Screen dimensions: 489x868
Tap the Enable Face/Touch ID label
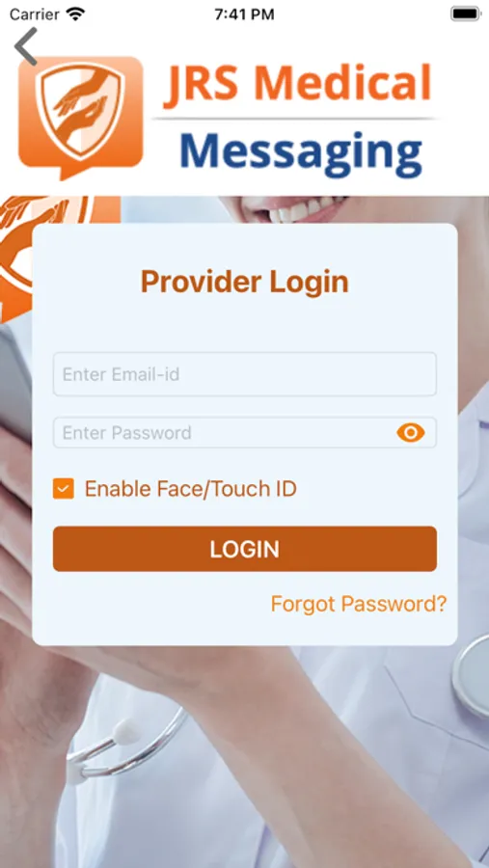[191, 489]
